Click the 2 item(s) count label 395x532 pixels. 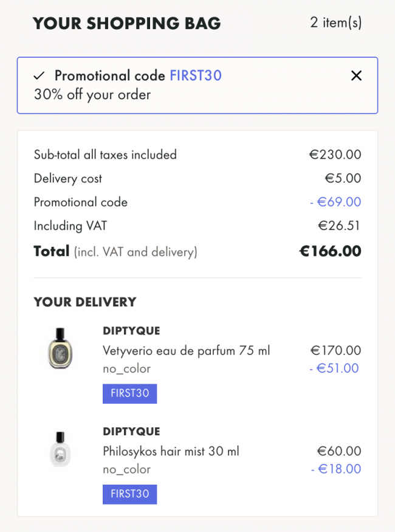click(335, 22)
